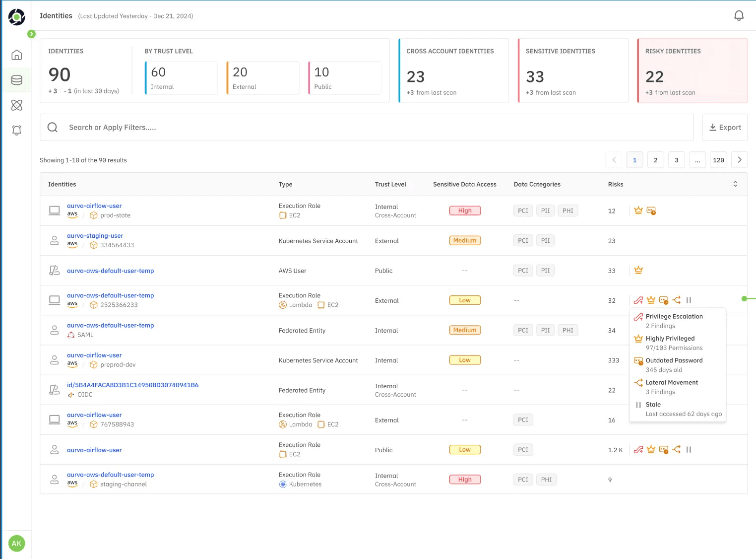Open the Home sidebar icon
This screenshot has width=756, height=559.
tap(17, 55)
